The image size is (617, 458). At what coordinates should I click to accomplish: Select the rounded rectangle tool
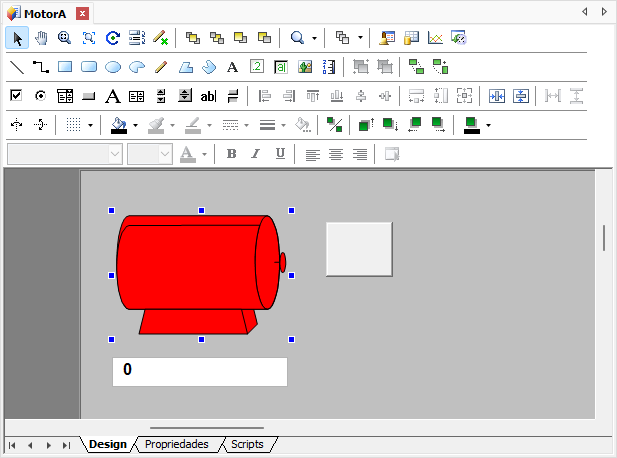point(89,67)
